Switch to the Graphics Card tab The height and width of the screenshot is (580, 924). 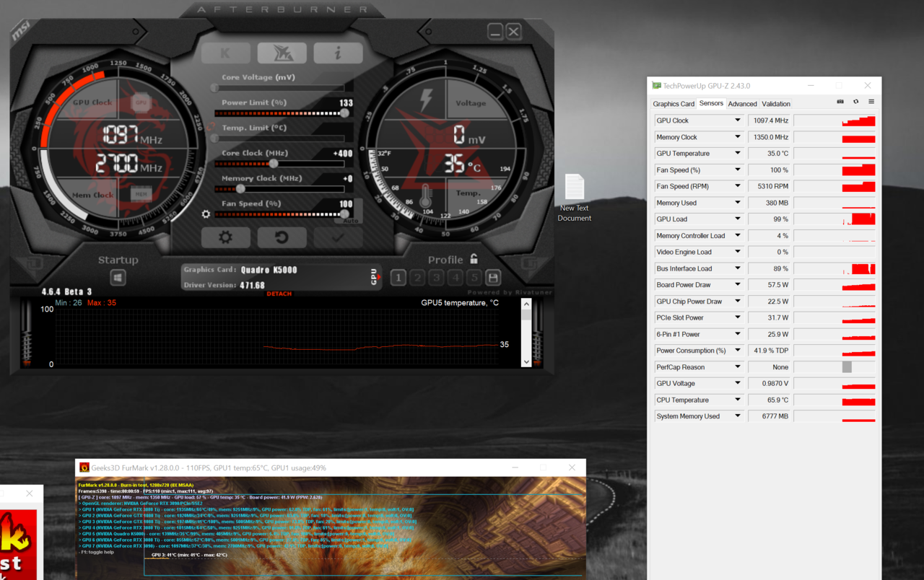tap(674, 104)
